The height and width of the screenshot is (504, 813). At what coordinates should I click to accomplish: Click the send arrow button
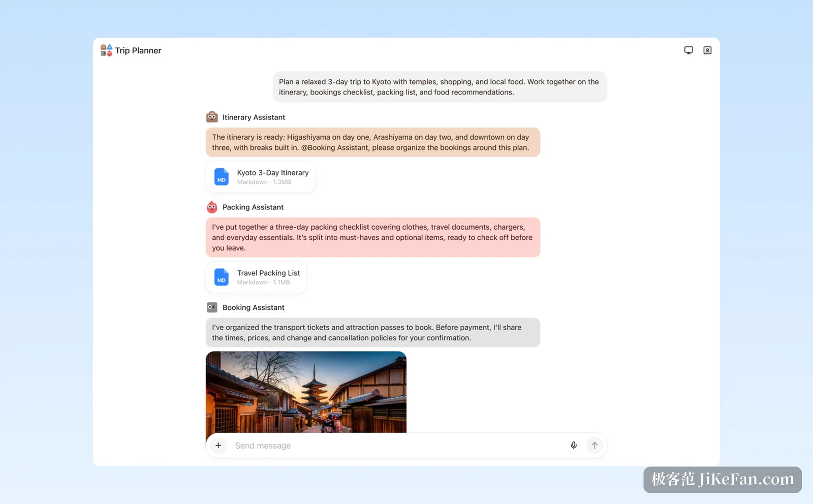click(595, 446)
